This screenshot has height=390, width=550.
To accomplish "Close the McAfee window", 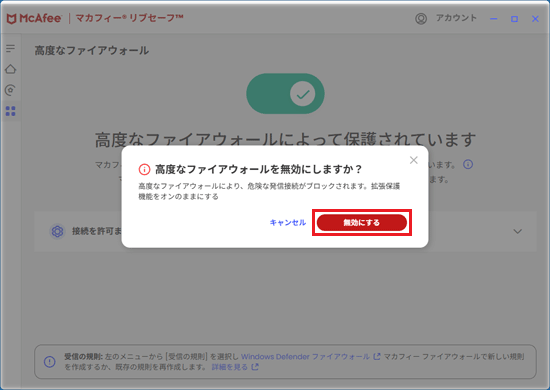I will click(x=535, y=19).
